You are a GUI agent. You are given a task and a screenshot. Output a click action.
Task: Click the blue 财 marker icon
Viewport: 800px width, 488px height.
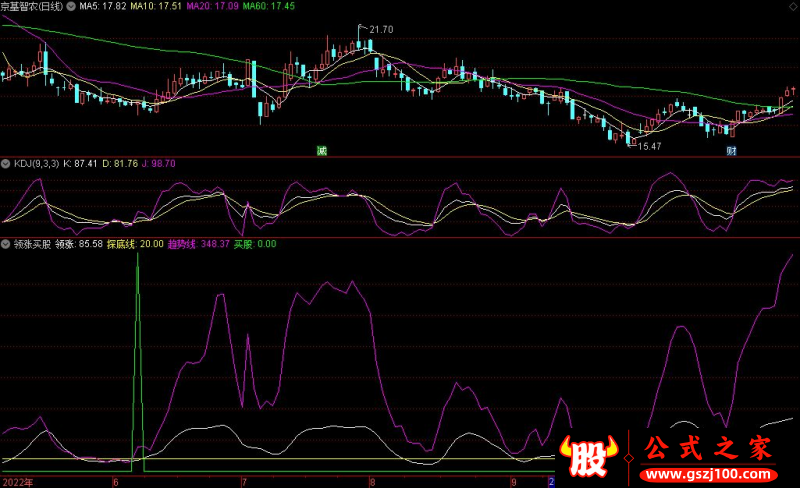pos(732,151)
